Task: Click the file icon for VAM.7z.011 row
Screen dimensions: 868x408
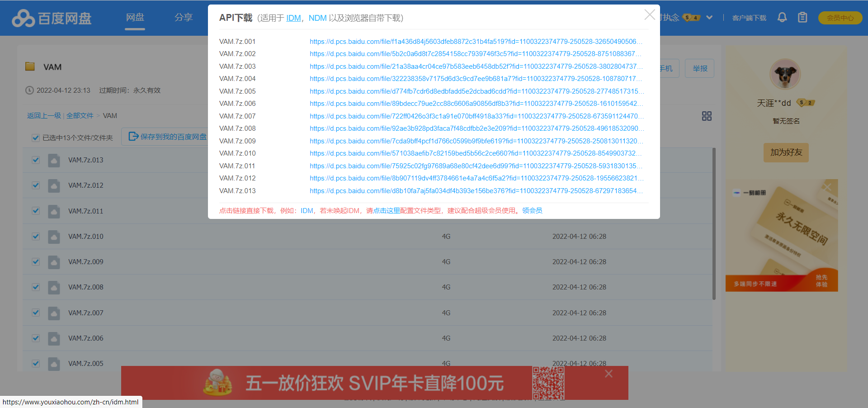Action: click(54, 211)
